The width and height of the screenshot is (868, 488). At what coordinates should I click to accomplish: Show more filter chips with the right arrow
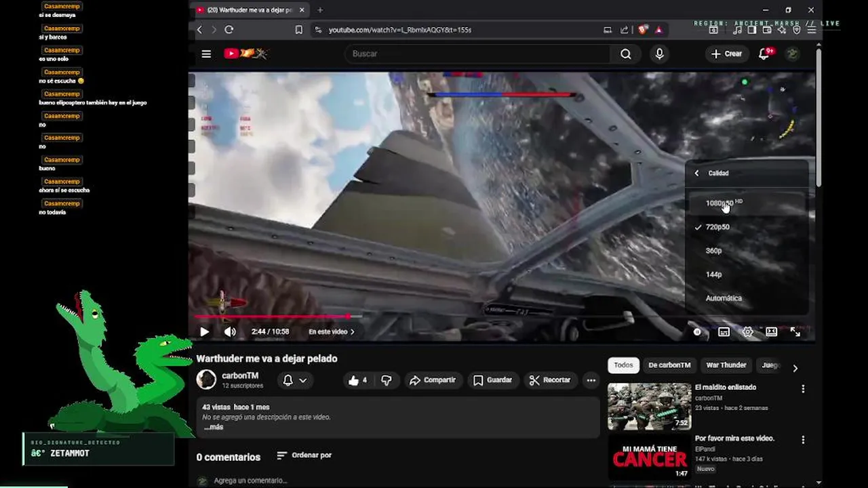click(x=795, y=368)
